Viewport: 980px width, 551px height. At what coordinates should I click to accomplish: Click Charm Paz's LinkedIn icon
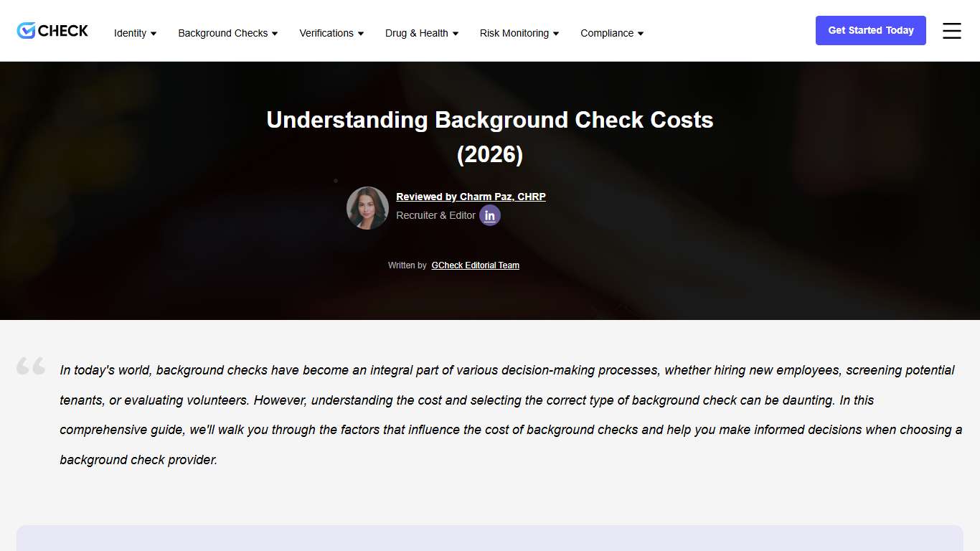(490, 215)
